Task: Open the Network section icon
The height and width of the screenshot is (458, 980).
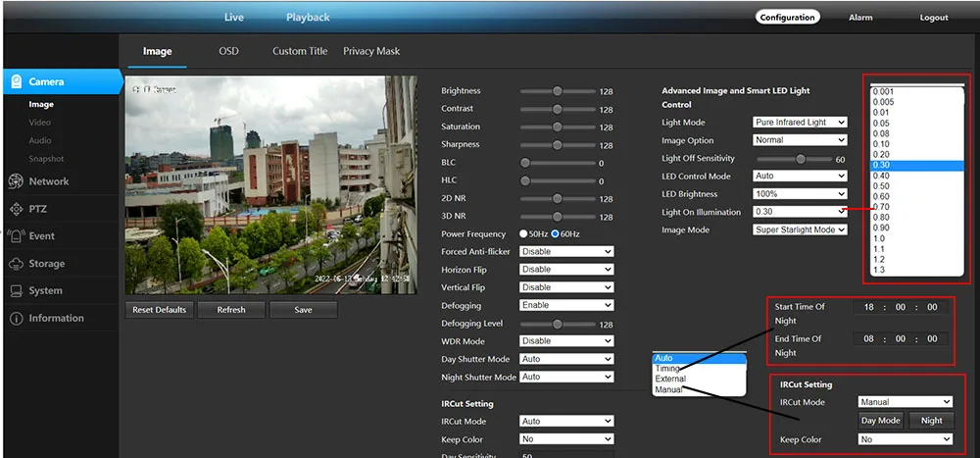Action: [x=16, y=181]
